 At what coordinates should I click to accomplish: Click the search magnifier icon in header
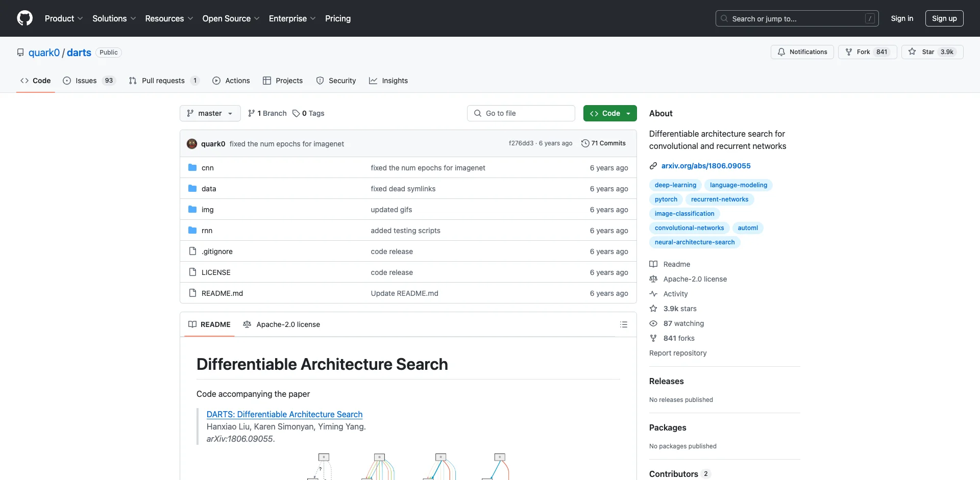724,18
